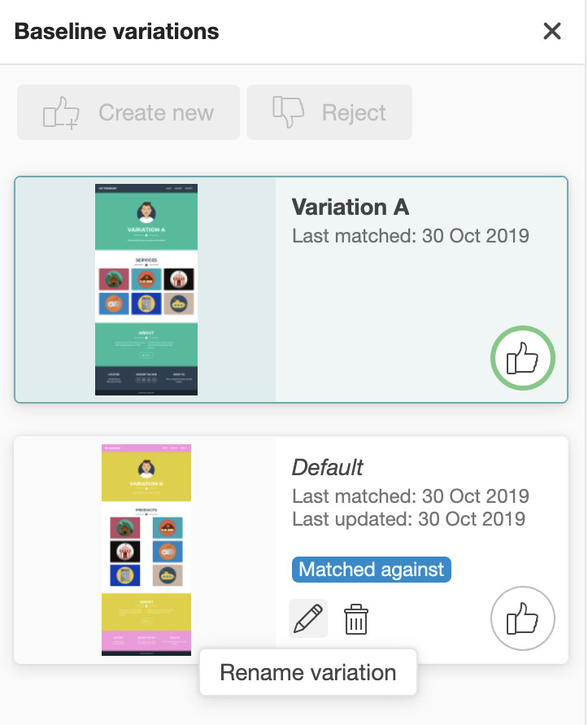The height and width of the screenshot is (725, 588).
Task: Click the Rename variation tooltip
Action: pyautogui.click(x=308, y=673)
